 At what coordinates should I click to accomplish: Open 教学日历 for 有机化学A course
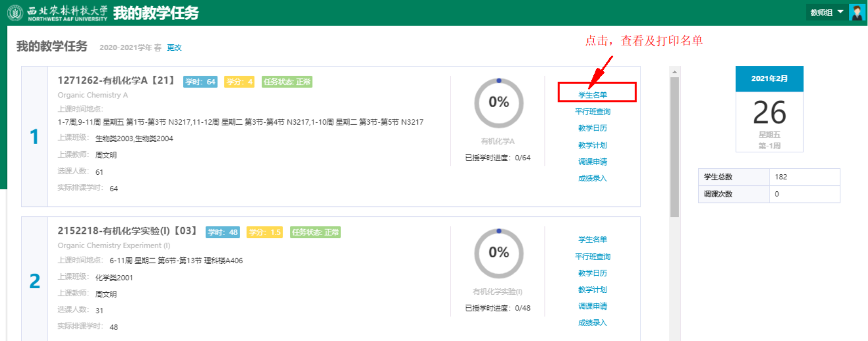(593, 128)
